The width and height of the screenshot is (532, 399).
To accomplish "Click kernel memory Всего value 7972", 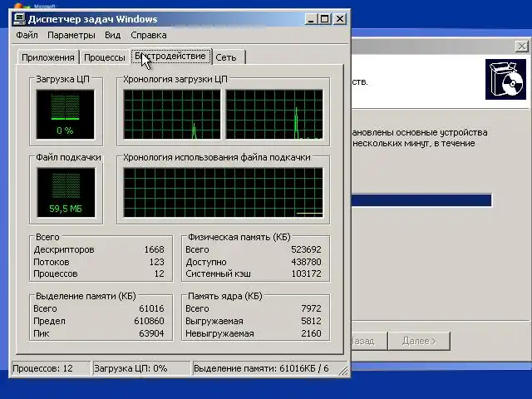I will (311, 308).
